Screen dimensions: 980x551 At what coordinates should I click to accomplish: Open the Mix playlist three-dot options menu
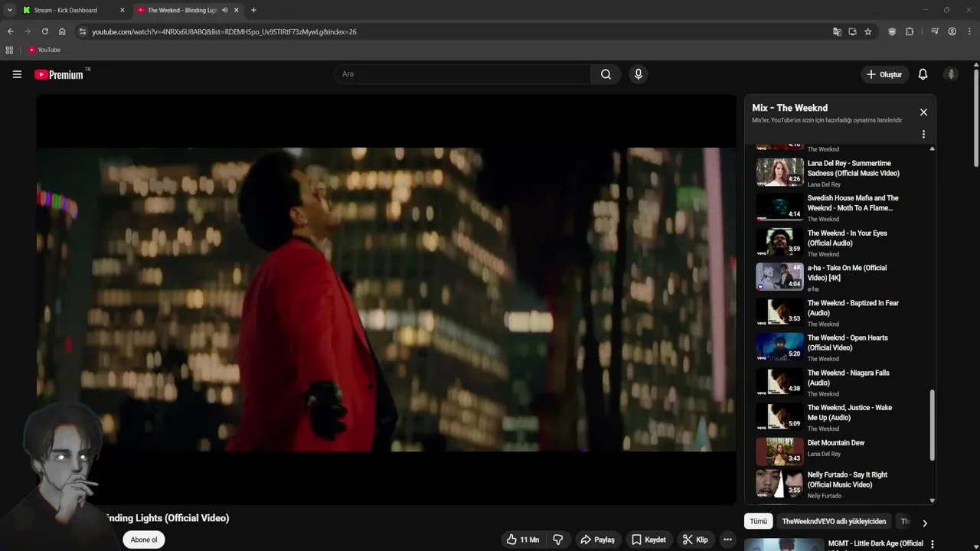923,134
